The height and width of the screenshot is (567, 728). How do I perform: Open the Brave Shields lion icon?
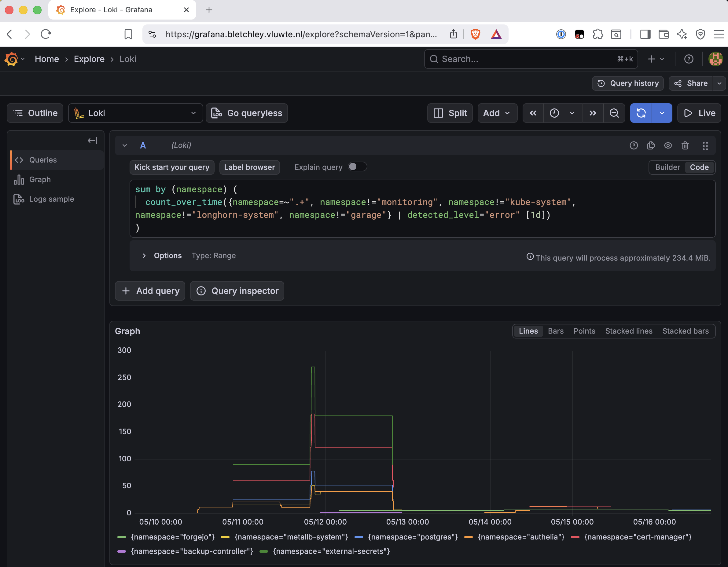tap(475, 34)
